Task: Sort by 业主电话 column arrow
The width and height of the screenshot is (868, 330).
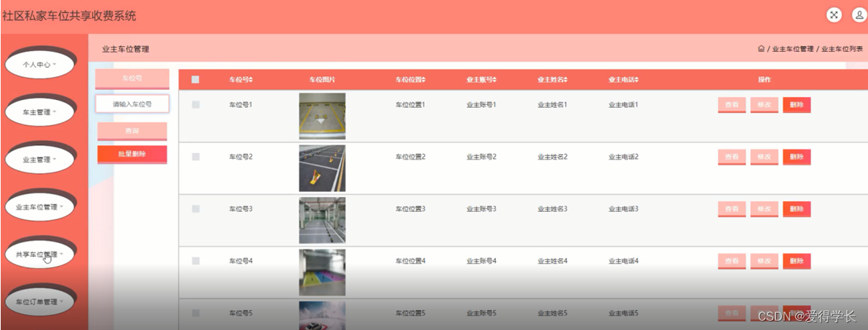Action: [637, 80]
